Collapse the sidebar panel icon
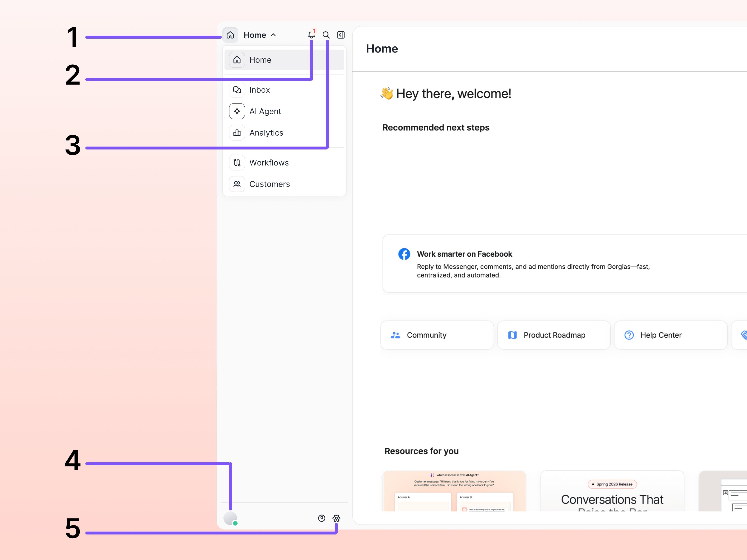This screenshot has height=560, width=747. point(341,35)
